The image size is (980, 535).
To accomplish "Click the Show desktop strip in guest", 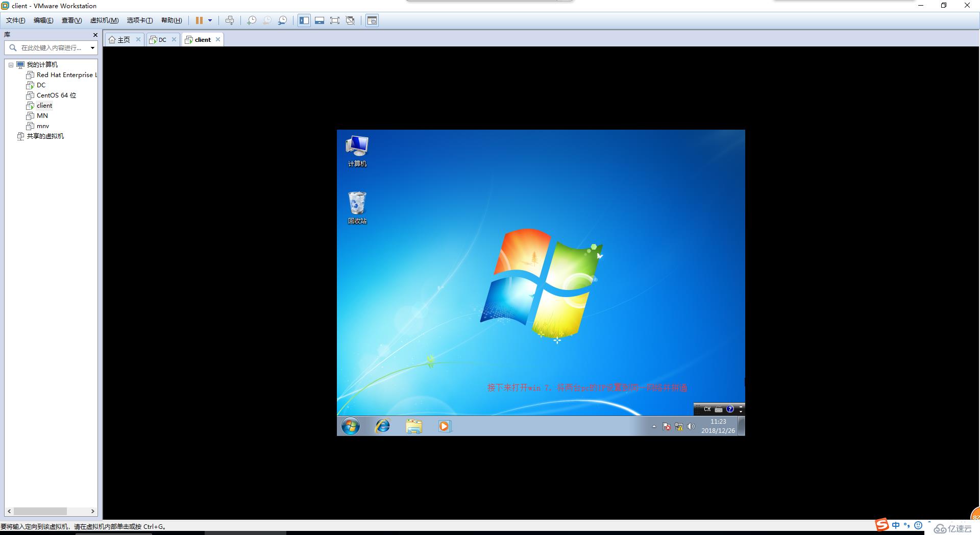I will (x=742, y=426).
